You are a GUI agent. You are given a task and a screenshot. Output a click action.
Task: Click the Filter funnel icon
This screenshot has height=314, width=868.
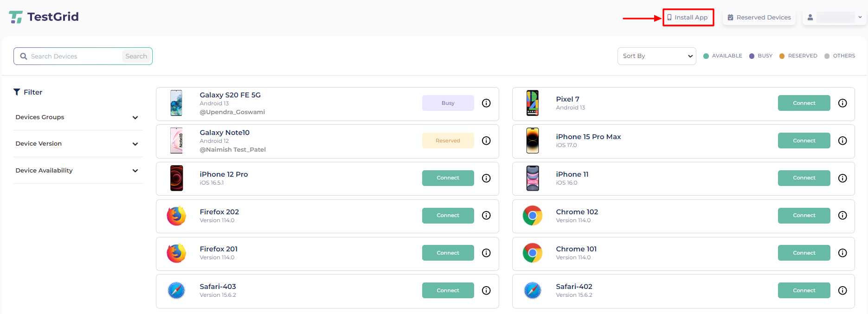click(x=17, y=92)
